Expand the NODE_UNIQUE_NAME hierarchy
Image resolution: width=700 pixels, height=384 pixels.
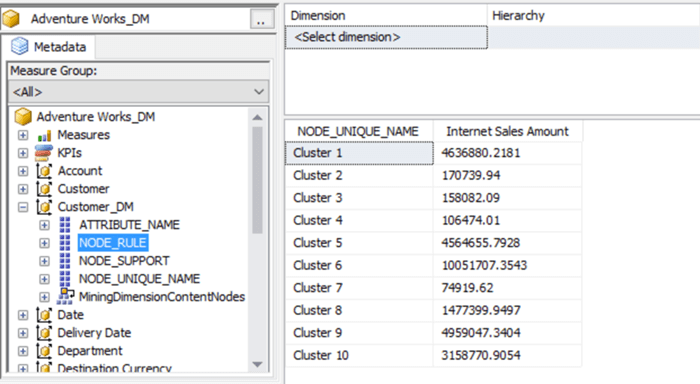point(44,279)
